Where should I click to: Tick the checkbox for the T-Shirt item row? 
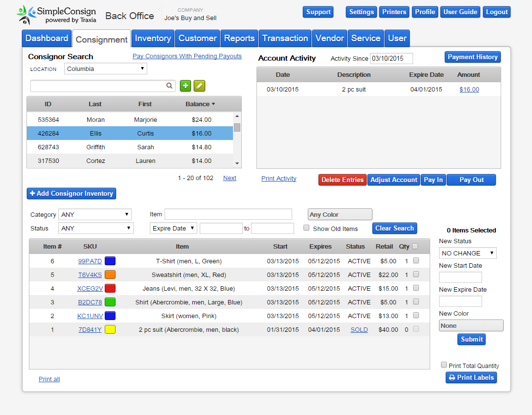[416, 261]
